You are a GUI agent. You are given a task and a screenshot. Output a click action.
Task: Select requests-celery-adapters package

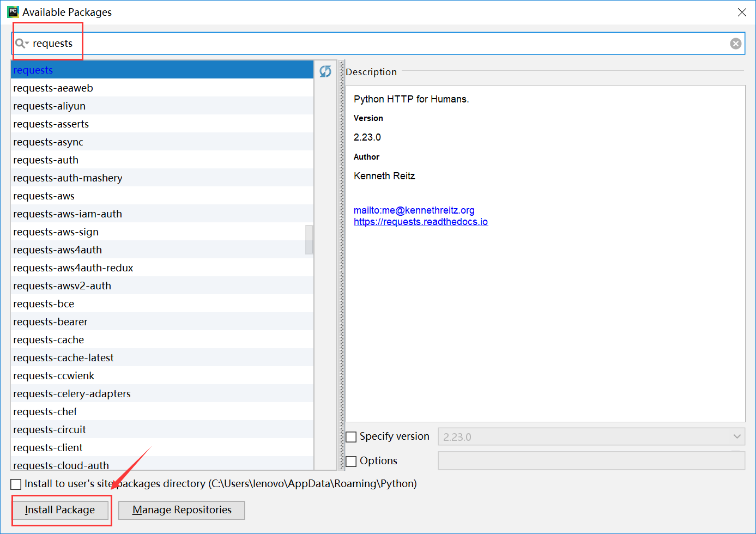click(x=162, y=393)
